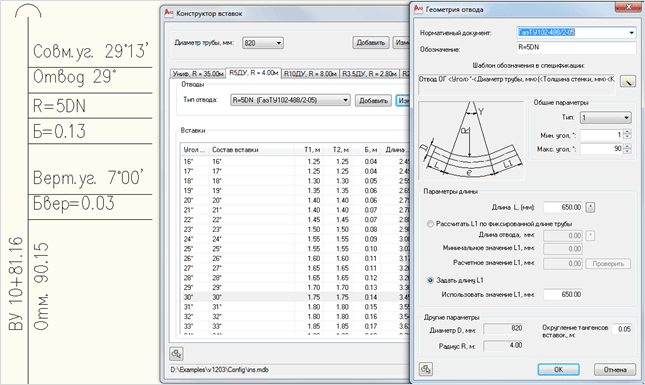Click the database icon in Конструктор вставок

point(176,353)
